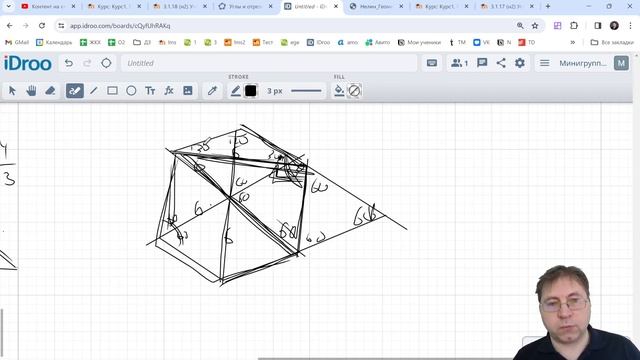Open the Все закладки folder
The height and width of the screenshot is (360, 640).
click(613, 42)
